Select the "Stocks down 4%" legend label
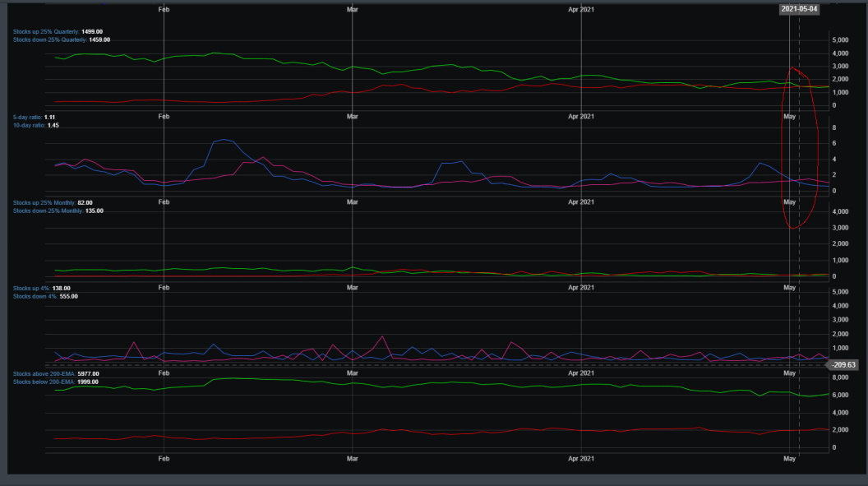Viewport: 868px width, 486px height. point(35,297)
